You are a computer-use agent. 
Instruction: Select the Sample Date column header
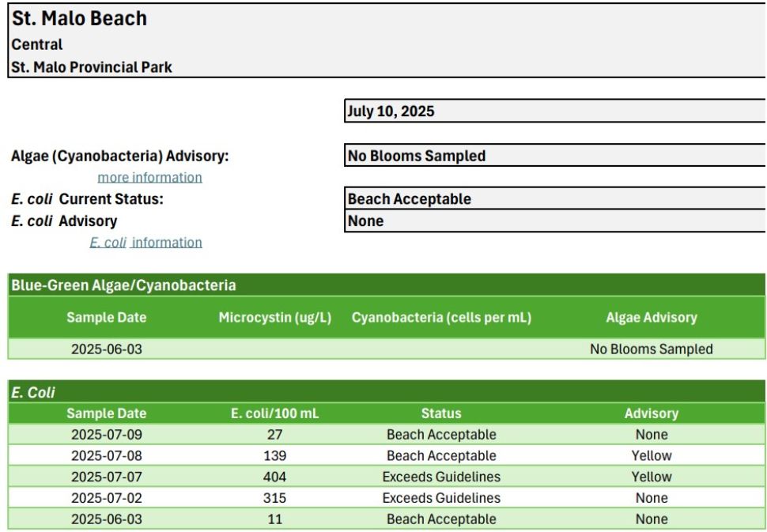coord(107,317)
